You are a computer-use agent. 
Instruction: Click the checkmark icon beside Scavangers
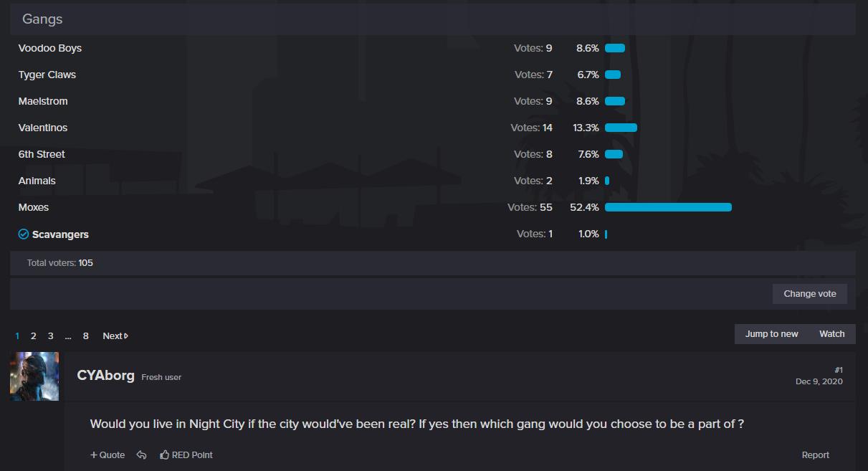pos(23,234)
